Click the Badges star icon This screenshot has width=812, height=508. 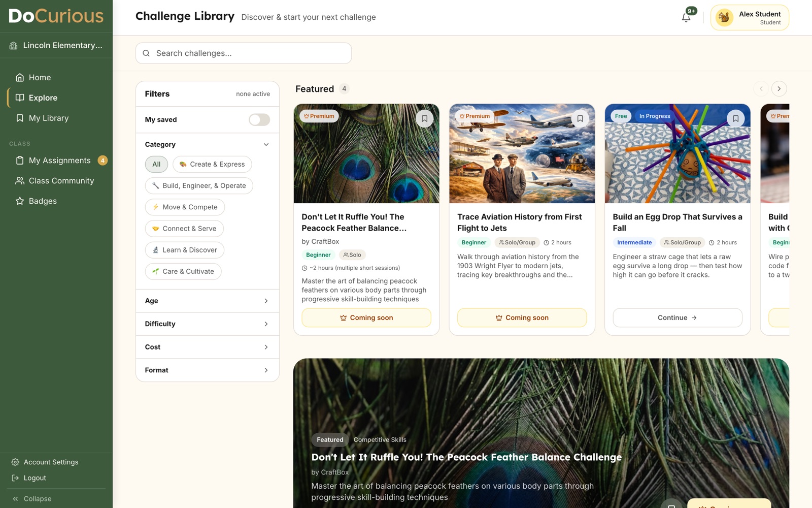point(20,201)
